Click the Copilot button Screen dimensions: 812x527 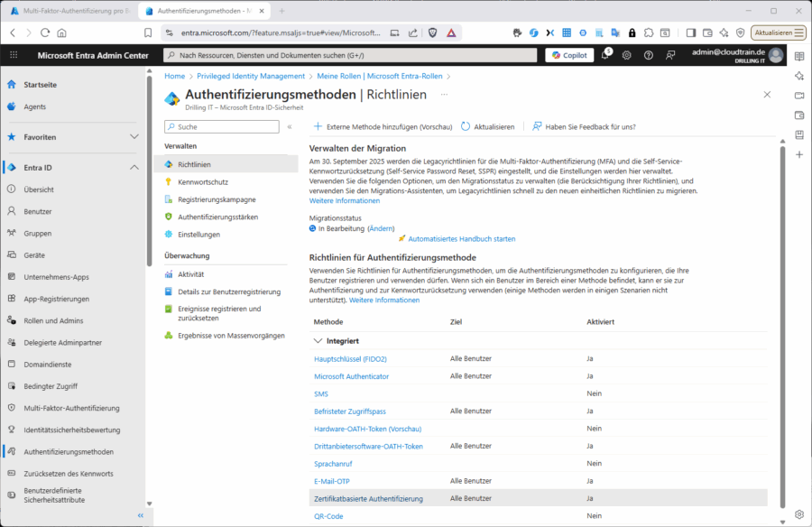click(x=569, y=55)
